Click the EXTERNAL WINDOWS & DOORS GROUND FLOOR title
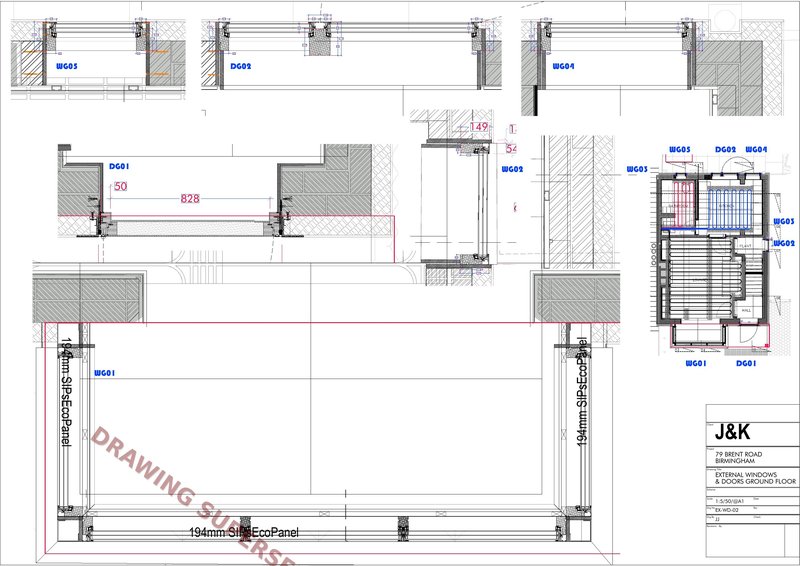800x566 pixels. pos(755,478)
